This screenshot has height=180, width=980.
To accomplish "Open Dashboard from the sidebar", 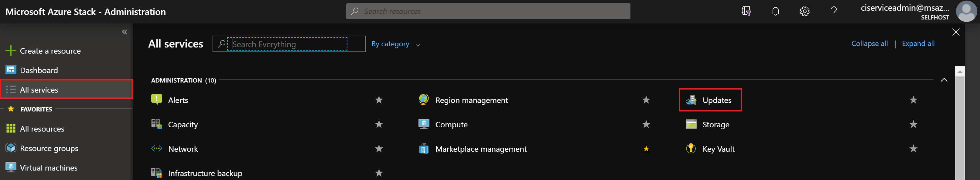I will pos(39,70).
